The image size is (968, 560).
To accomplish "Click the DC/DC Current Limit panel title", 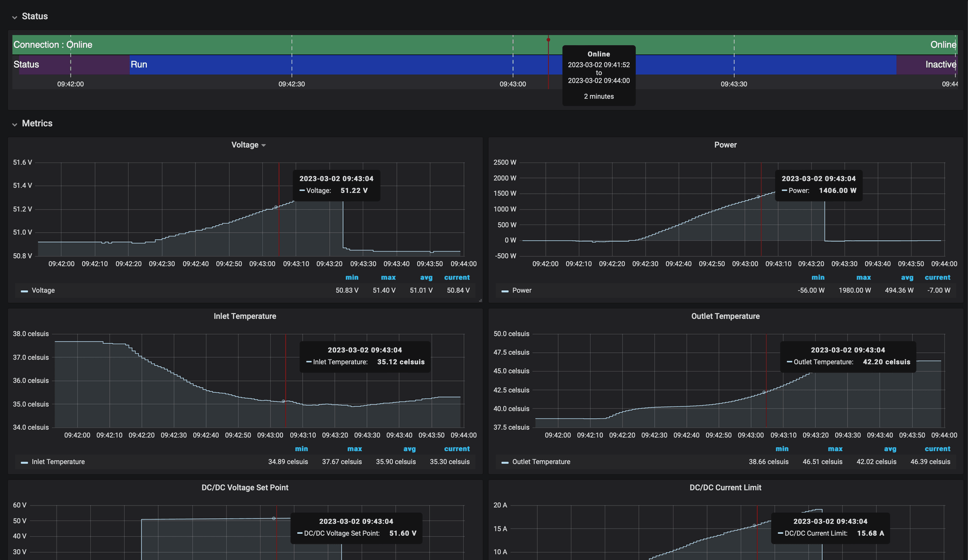I will click(x=725, y=487).
